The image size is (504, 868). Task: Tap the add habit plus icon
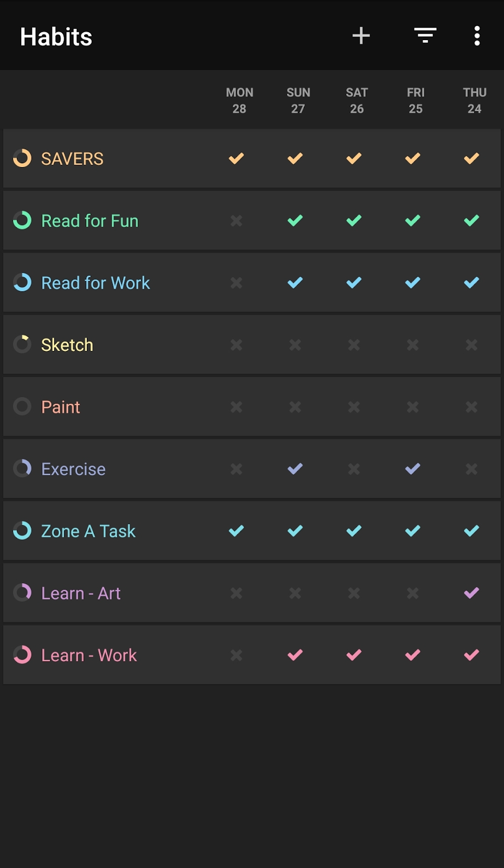[361, 36]
